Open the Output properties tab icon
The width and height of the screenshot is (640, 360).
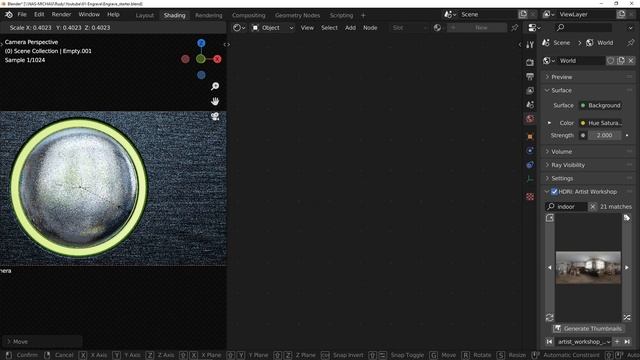[x=530, y=76]
